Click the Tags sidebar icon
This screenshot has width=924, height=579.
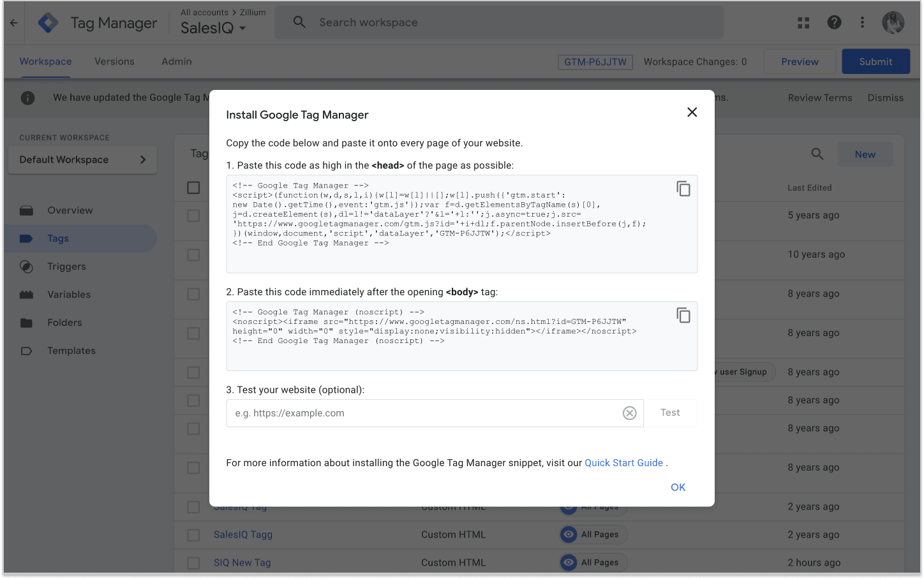click(26, 238)
